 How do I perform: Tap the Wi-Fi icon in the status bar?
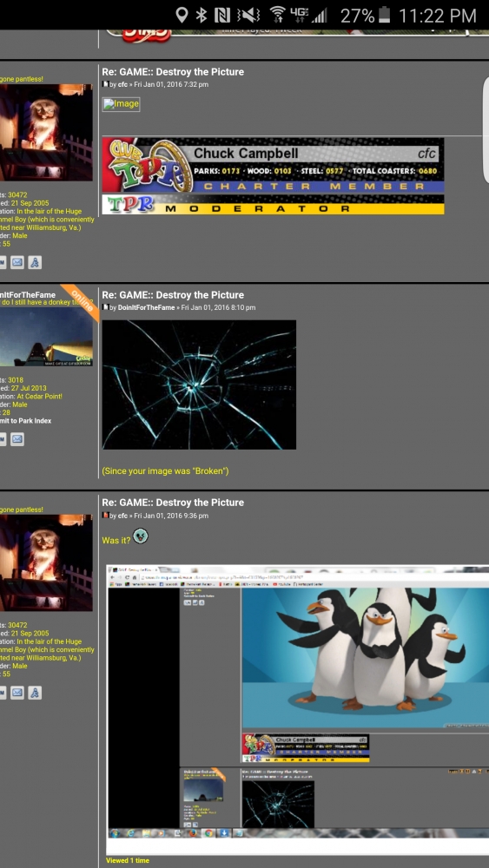pos(279,15)
